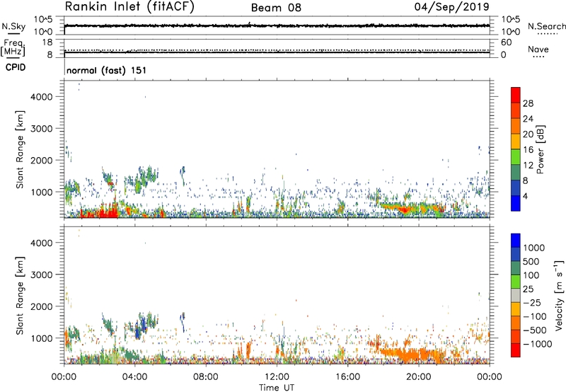
Task: Click the "Slant Range [km]" label of power panel
Action: (20, 149)
